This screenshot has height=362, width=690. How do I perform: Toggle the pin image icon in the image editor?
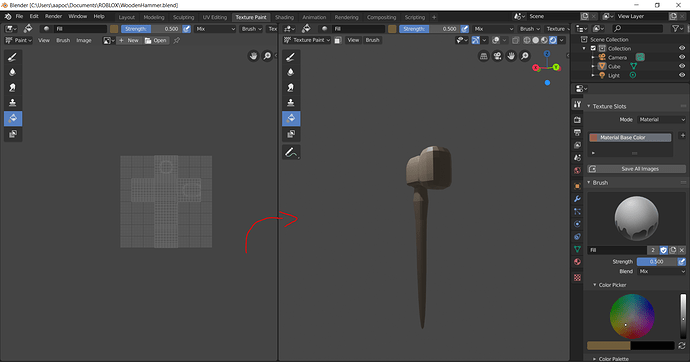pyautogui.click(x=177, y=40)
